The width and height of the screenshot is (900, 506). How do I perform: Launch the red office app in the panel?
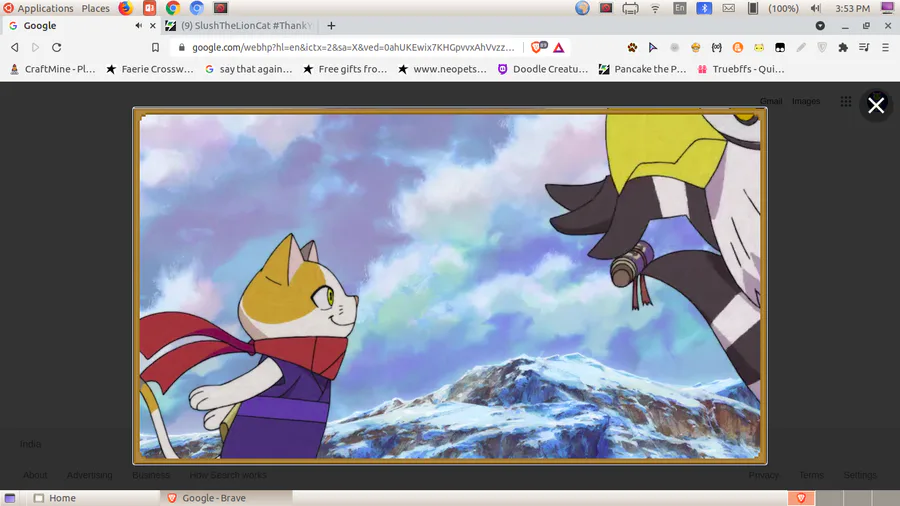pos(149,8)
